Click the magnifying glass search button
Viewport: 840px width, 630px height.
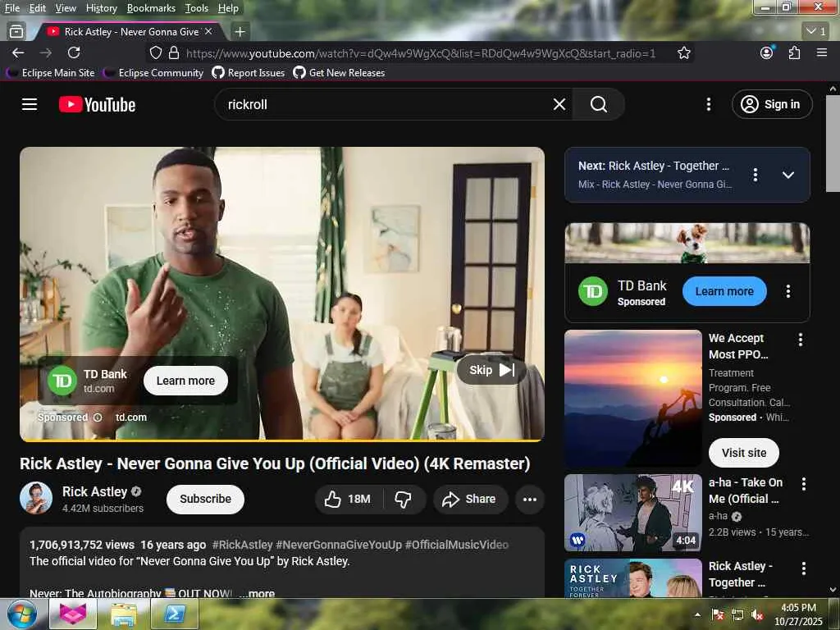pyautogui.click(x=598, y=104)
